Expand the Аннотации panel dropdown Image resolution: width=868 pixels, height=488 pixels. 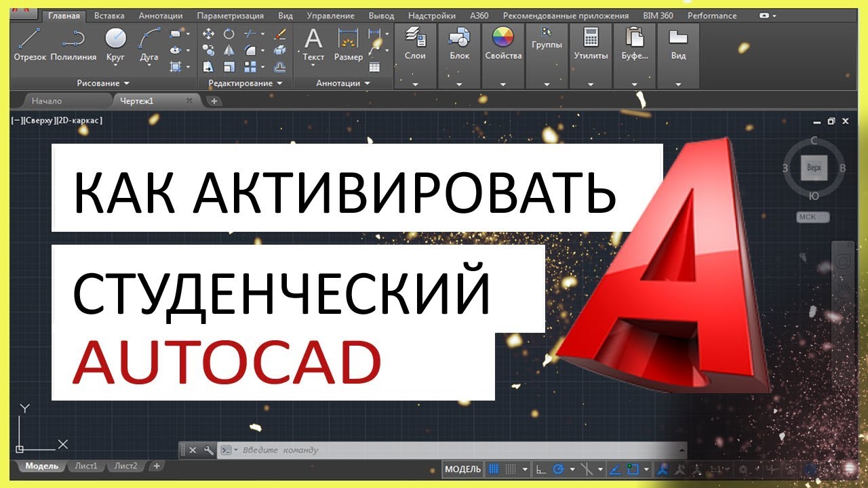pyautogui.click(x=367, y=83)
